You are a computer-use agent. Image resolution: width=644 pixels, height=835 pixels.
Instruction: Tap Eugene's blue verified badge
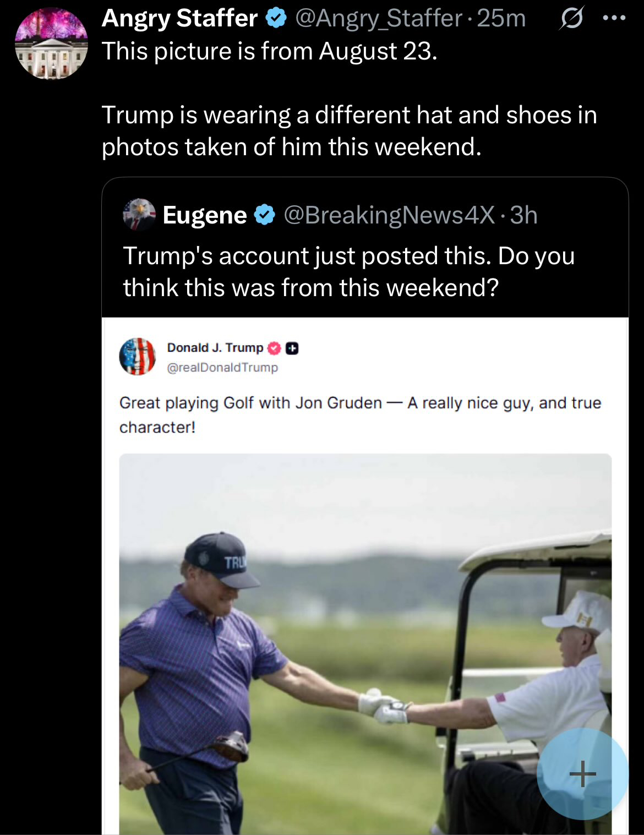[265, 215]
